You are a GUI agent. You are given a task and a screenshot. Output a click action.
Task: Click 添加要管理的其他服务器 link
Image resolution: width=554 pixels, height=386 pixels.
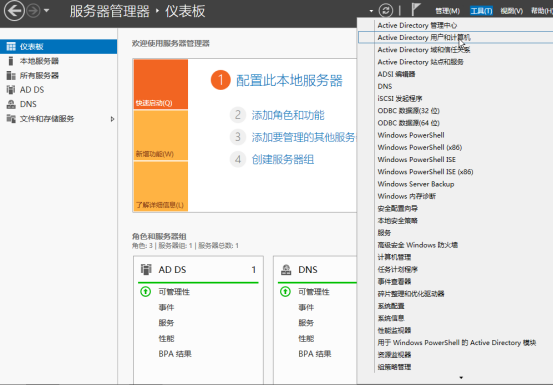click(304, 137)
